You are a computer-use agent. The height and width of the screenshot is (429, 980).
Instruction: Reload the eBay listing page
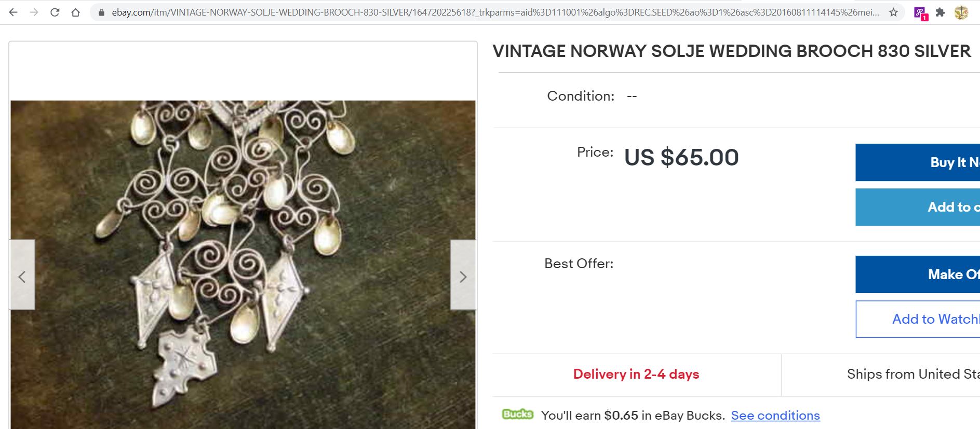(55, 12)
